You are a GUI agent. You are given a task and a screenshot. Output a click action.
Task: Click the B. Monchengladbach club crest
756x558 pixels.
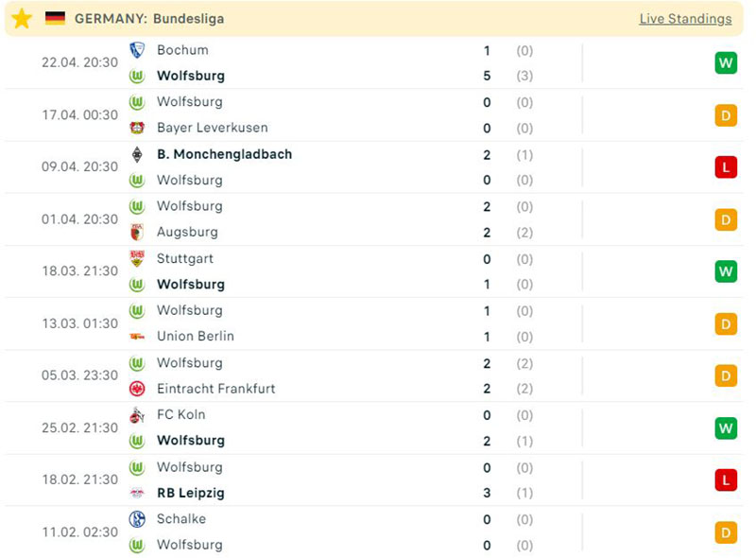click(137, 154)
